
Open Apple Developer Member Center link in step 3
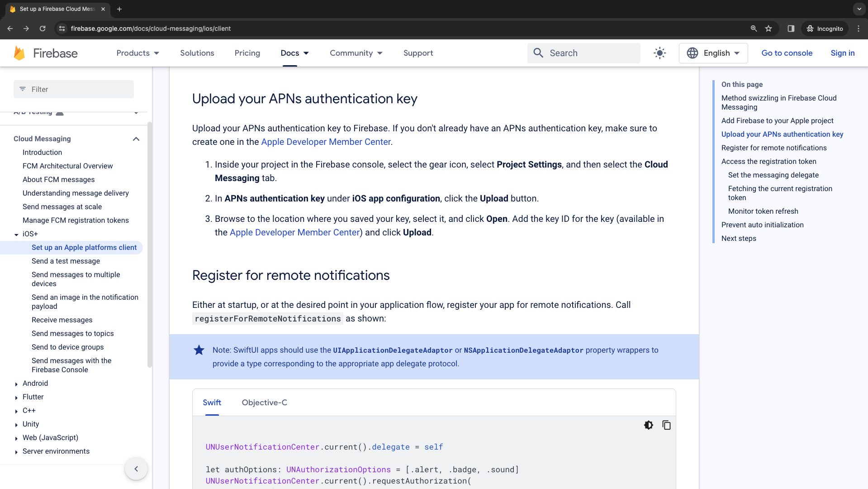coord(294,232)
